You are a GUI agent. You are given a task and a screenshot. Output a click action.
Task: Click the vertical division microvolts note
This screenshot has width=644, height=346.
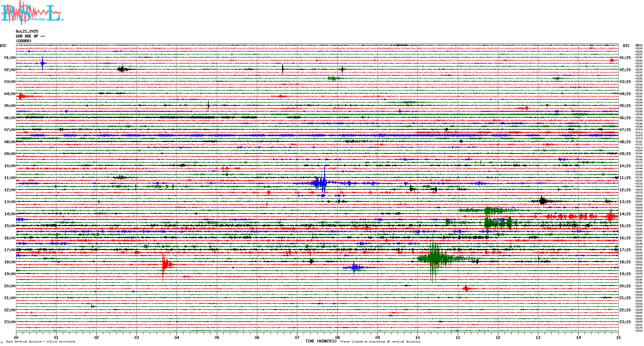(x=41, y=342)
